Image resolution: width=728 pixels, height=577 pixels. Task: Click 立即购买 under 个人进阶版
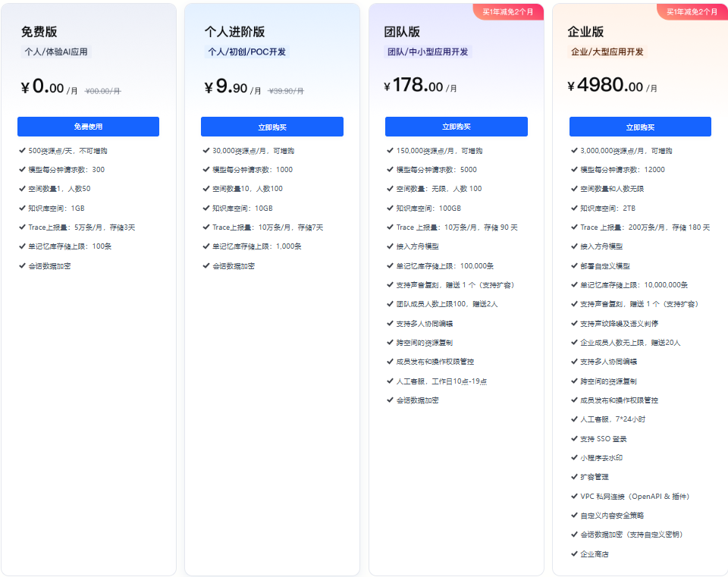pyautogui.click(x=272, y=127)
